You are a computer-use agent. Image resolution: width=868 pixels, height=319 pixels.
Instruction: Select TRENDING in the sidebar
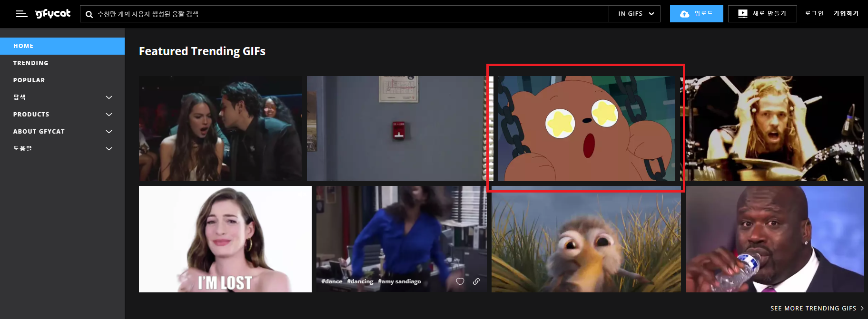pos(62,63)
